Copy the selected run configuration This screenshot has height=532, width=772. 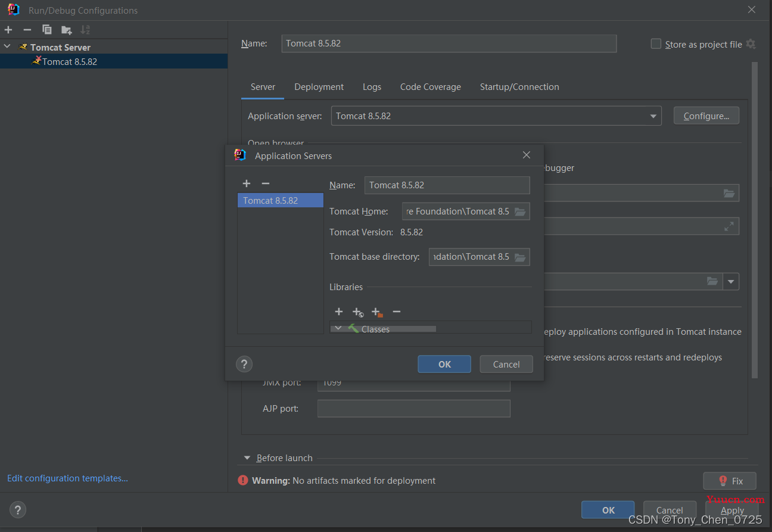pyautogui.click(x=47, y=30)
